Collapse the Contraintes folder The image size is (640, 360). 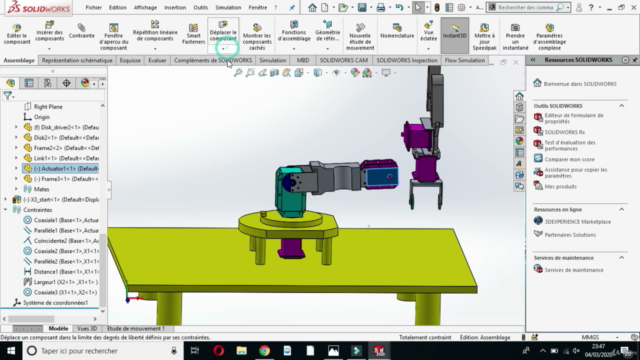pos(6,210)
